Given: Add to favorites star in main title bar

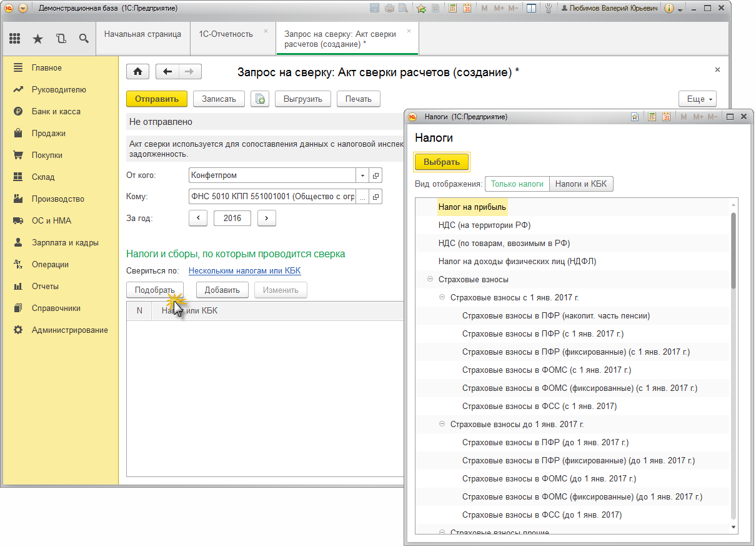Looking at the screenshot, I should point(421,9).
